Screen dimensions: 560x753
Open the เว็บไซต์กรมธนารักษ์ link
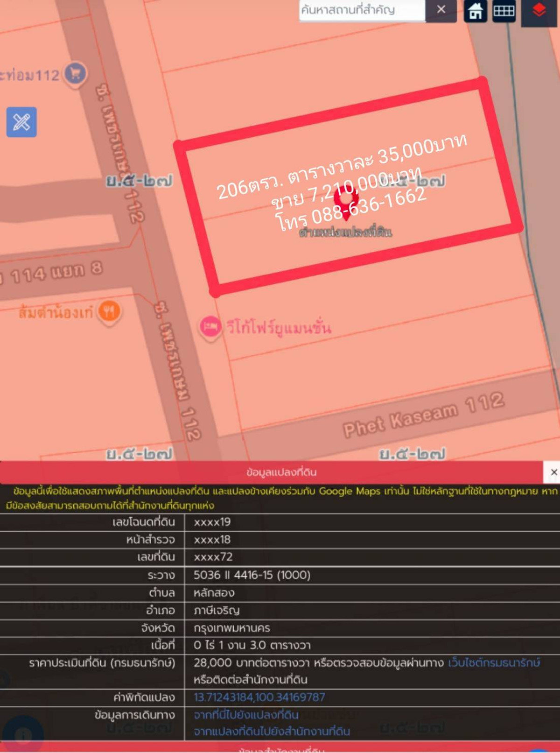click(494, 662)
